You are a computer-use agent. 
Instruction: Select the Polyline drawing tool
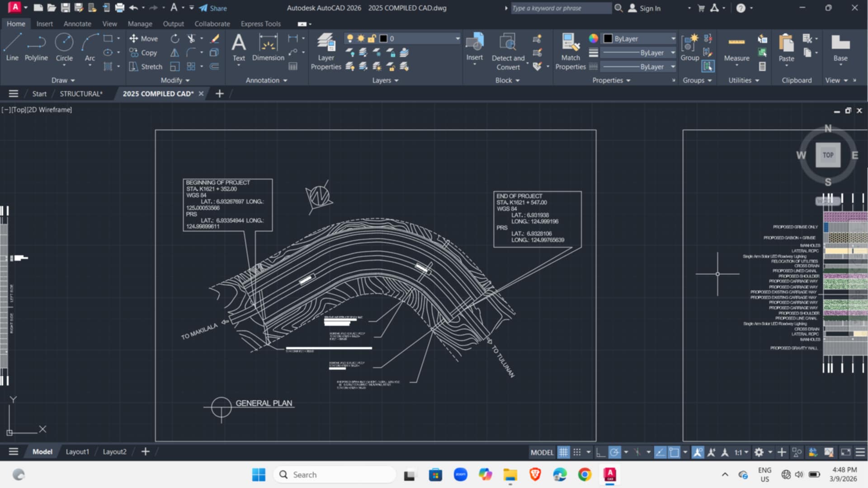point(36,48)
